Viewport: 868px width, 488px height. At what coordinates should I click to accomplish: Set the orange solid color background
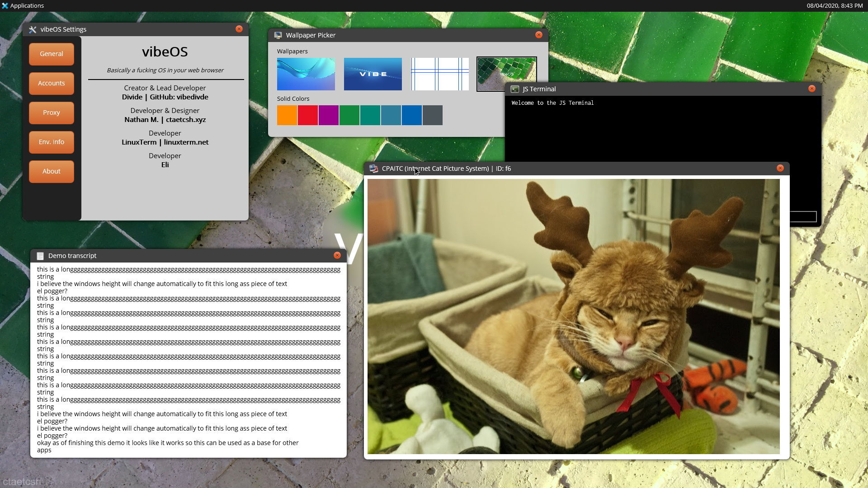(287, 115)
